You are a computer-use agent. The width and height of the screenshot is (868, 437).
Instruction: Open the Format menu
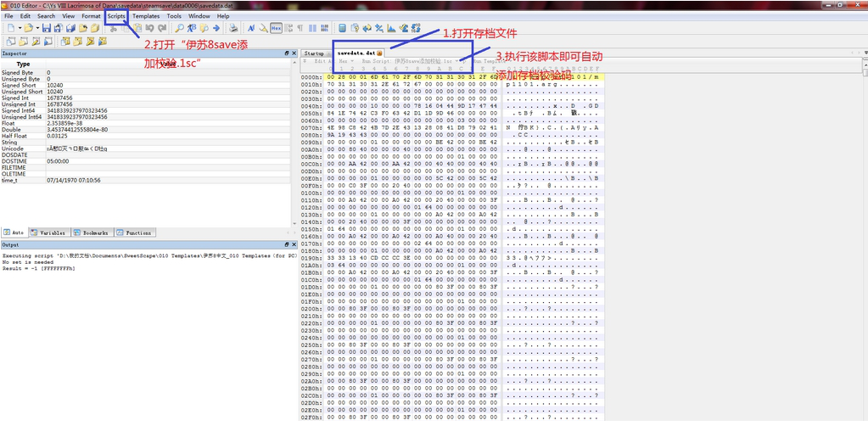point(92,16)
